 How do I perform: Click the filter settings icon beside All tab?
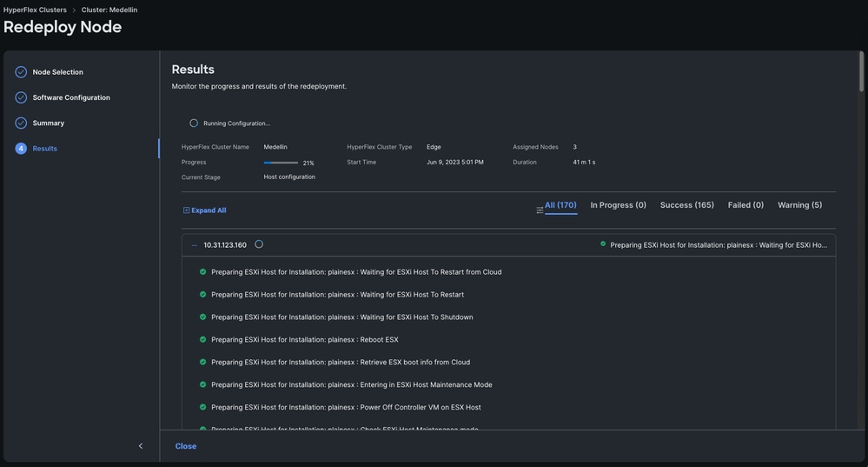click(x=540, y=210)
